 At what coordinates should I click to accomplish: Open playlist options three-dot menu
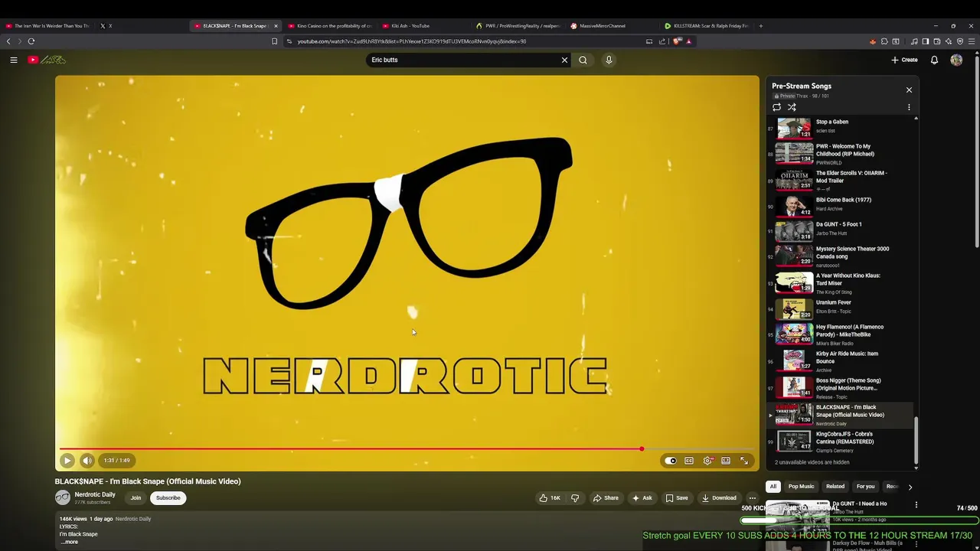909,107
